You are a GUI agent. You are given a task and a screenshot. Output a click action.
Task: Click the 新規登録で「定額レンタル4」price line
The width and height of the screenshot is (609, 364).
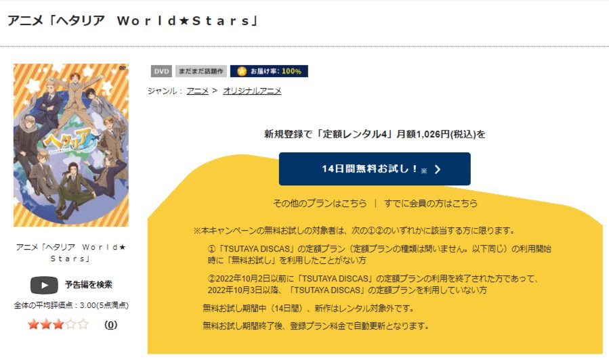[x=375, y=134]
